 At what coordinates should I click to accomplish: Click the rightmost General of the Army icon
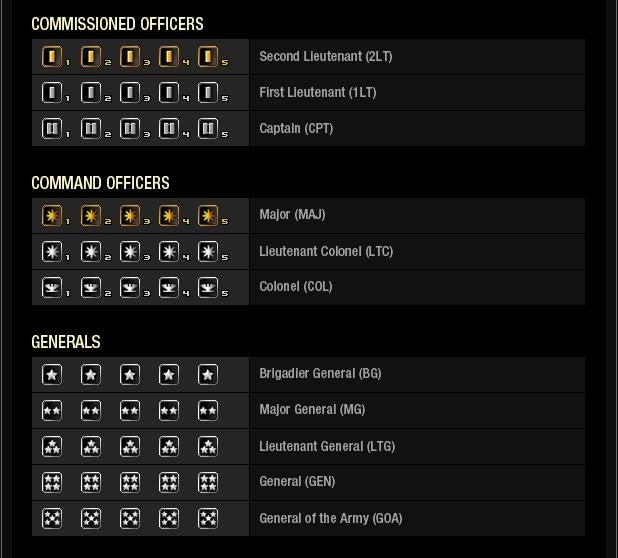pyautogui.click(x=208, y=519)
